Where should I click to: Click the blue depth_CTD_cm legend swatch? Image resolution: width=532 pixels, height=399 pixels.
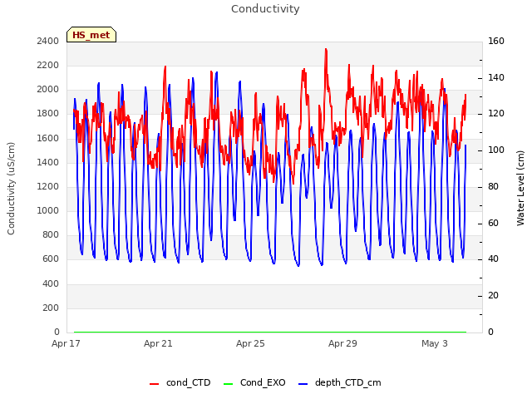point(303,384)
